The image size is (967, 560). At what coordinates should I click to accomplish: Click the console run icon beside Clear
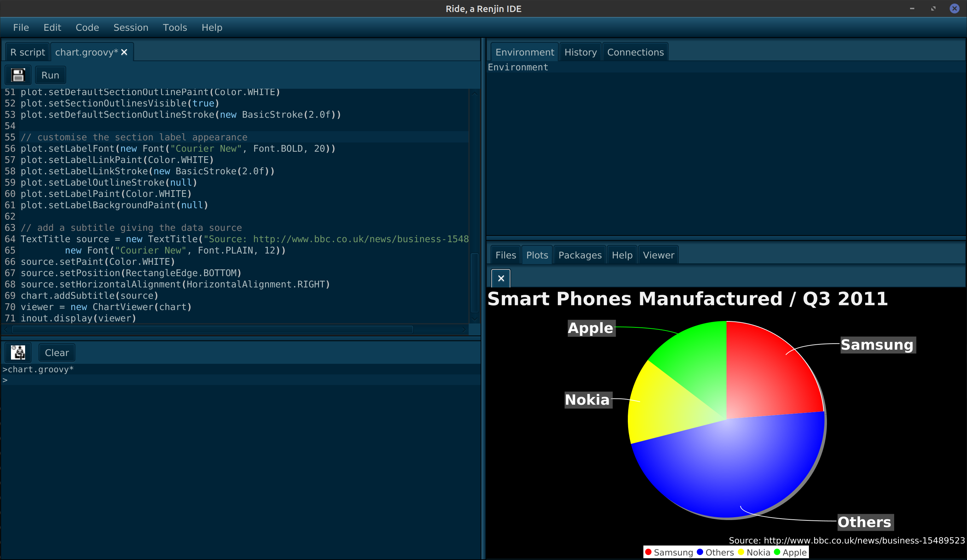pos(18,352)
